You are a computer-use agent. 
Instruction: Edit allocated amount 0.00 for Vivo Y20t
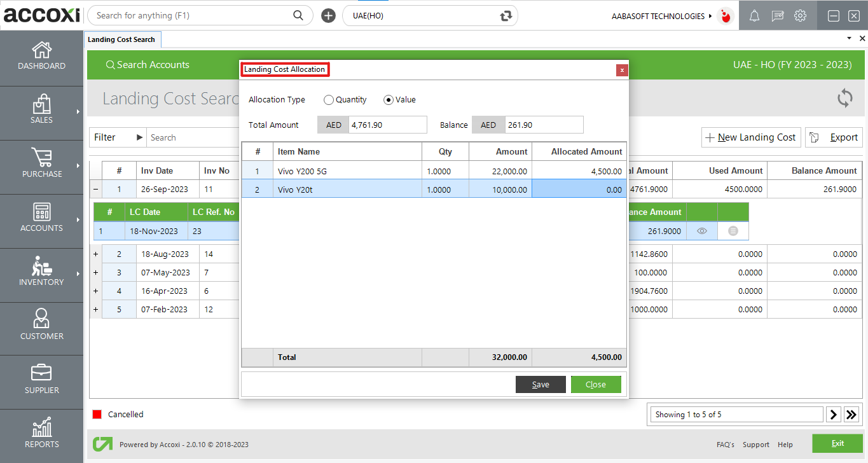pyautogui.click(x=579, y=190)
